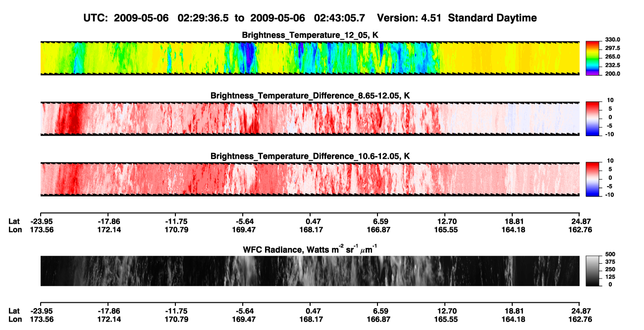This screenshot has height=330, width=644.
Task: Click the '250' radiance scale label
Action: pos(610,269)
